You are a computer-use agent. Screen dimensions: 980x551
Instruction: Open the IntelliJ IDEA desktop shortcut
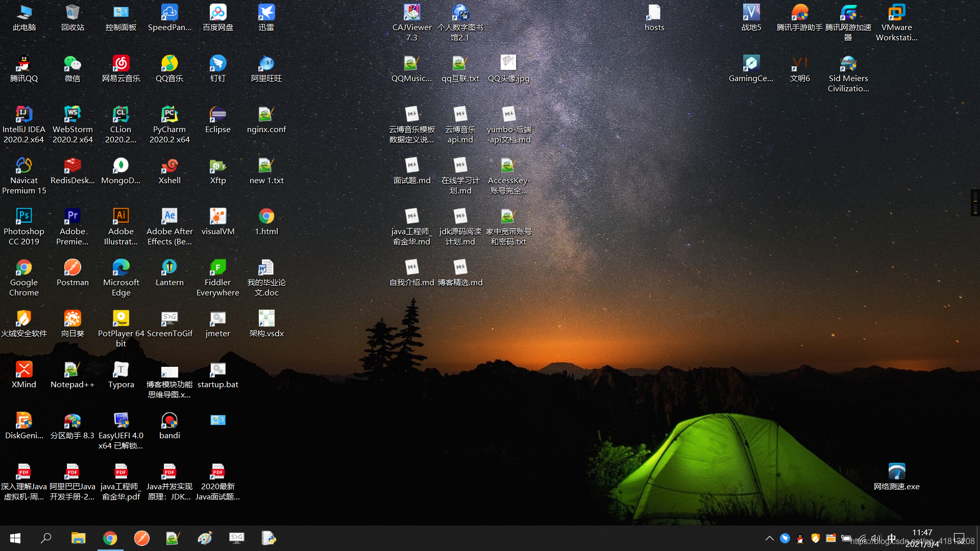coord(24,115)
